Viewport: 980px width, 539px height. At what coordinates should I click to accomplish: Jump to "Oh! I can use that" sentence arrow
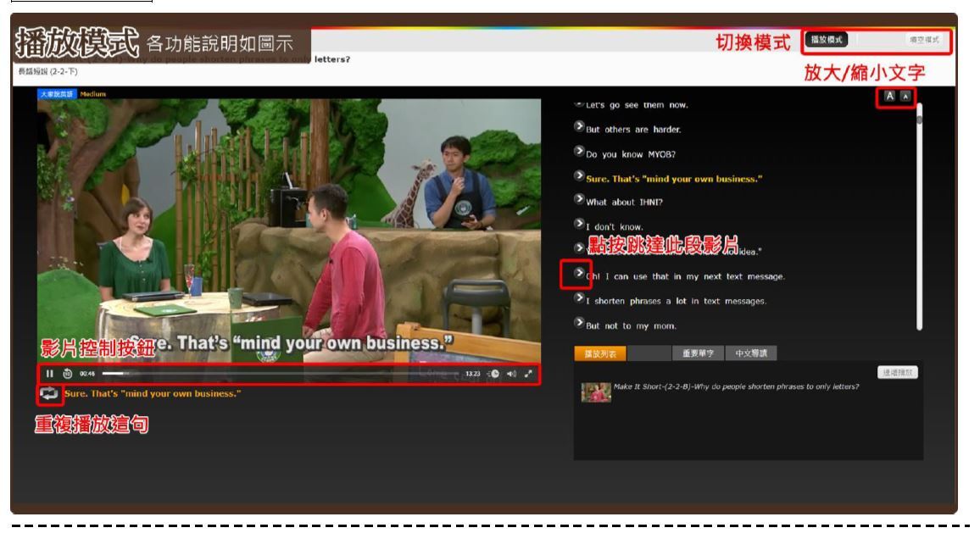tap(580, 274)
